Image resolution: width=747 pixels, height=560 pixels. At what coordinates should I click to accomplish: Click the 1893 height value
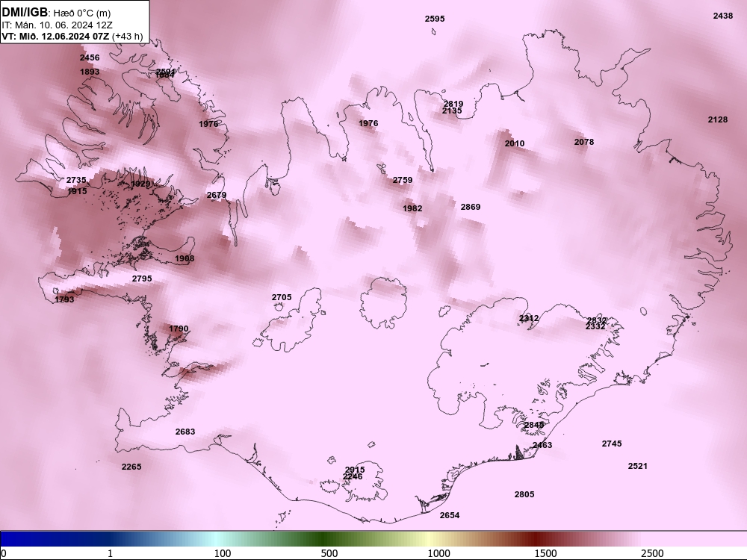(90, 72)
